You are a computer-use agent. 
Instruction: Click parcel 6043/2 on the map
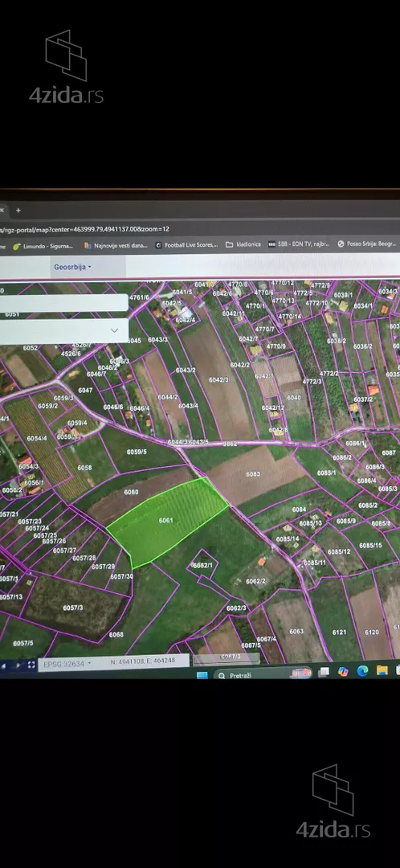click(186, 371)
